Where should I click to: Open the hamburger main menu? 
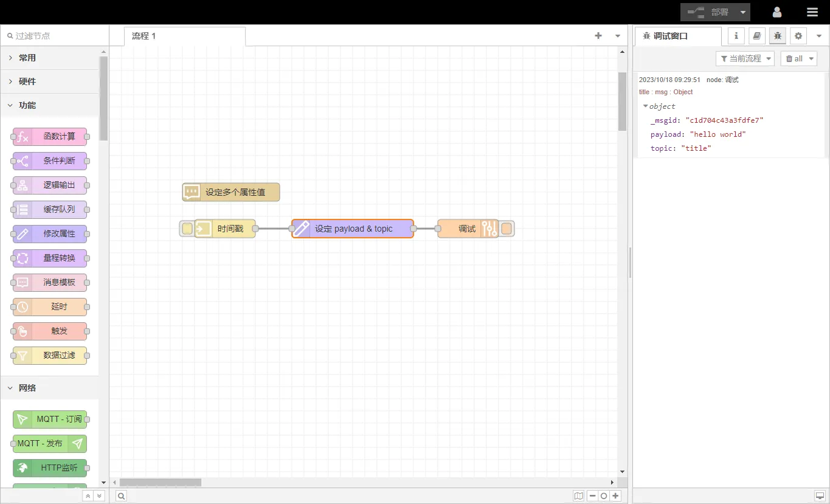click(812, 12)
